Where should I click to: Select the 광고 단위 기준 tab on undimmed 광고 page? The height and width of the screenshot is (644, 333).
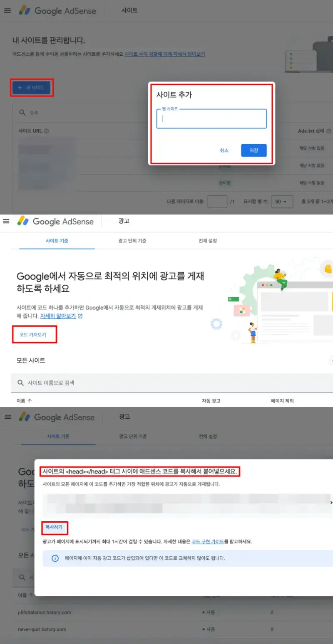click(x=132, y=241)
